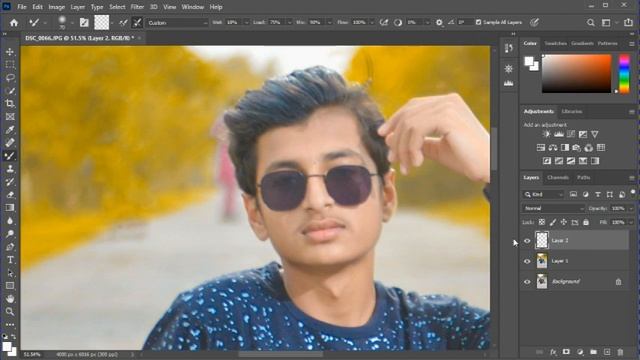Select the Eyedropper tool

pos(10,130)
